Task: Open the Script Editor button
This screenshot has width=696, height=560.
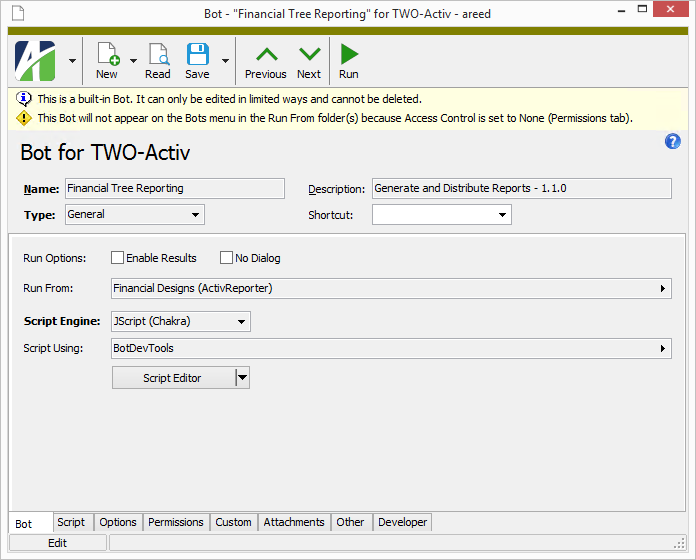Action: pyautogui.click(x=173, y=378)
